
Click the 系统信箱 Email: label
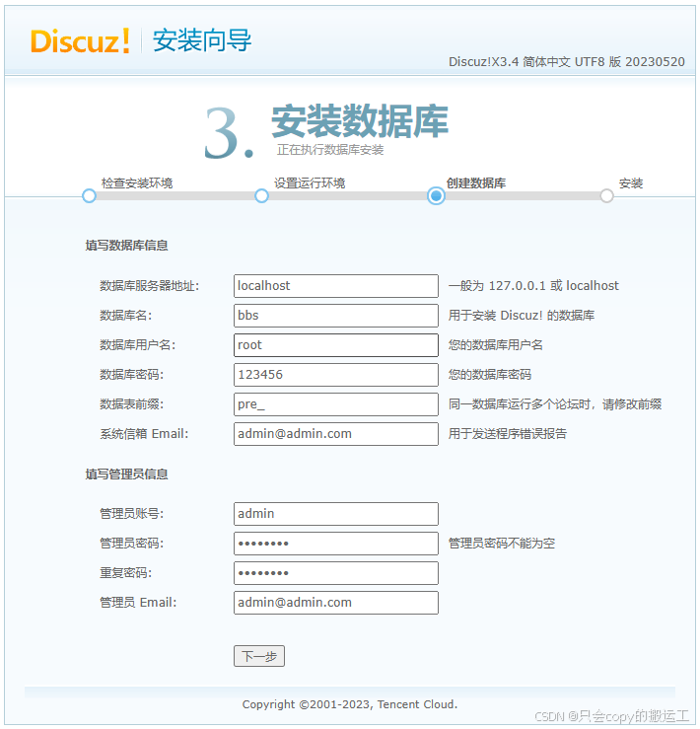pyautogui.click(x=144, y=434)
